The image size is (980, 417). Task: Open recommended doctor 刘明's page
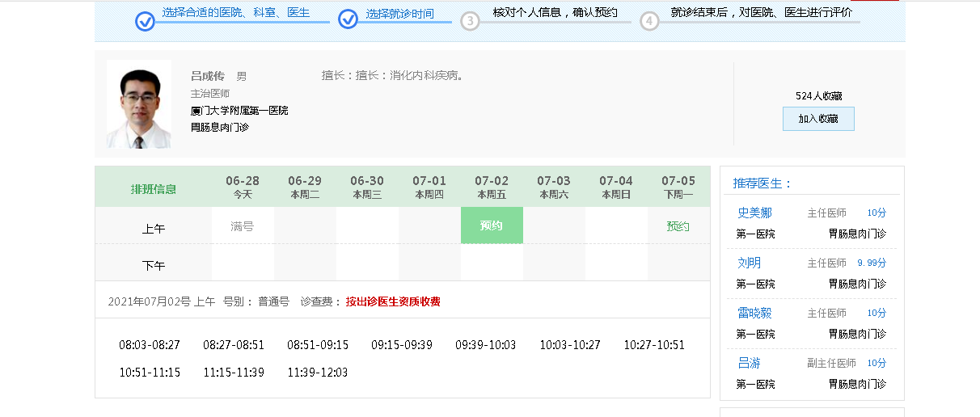(x=749, y=263)
